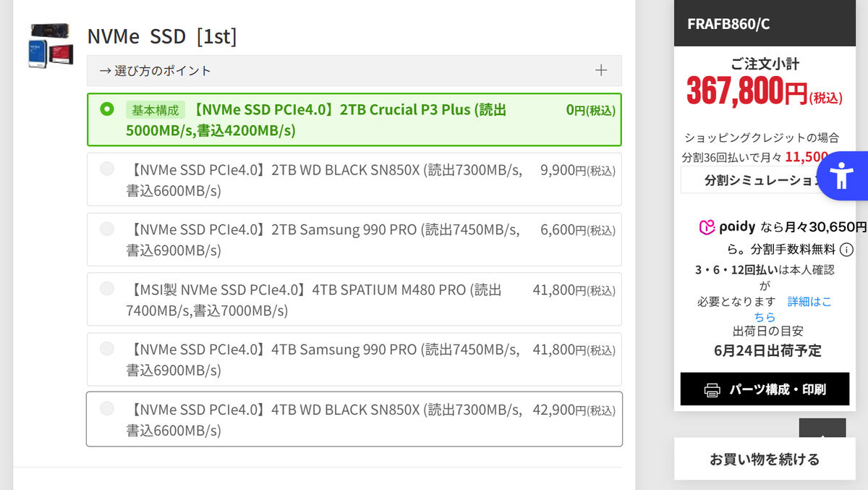Click お買い物を続ける button
Screen dimensions: 868x490
(765, 459)
